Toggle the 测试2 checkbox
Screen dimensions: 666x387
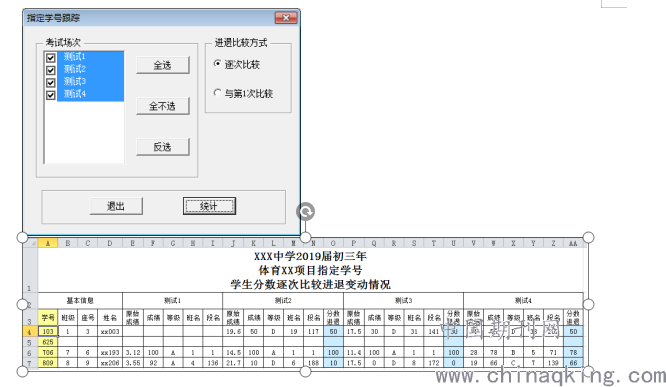coord(51,70)
